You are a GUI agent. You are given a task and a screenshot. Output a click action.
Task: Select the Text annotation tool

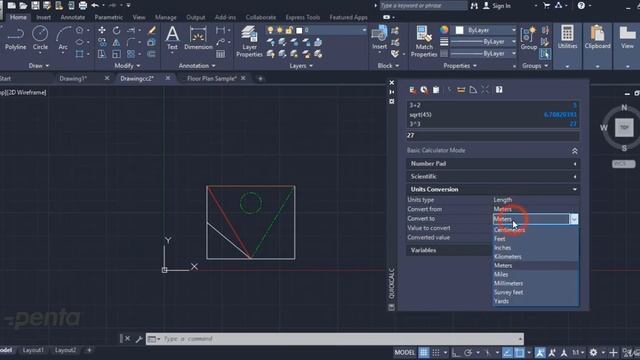(172, 38)
